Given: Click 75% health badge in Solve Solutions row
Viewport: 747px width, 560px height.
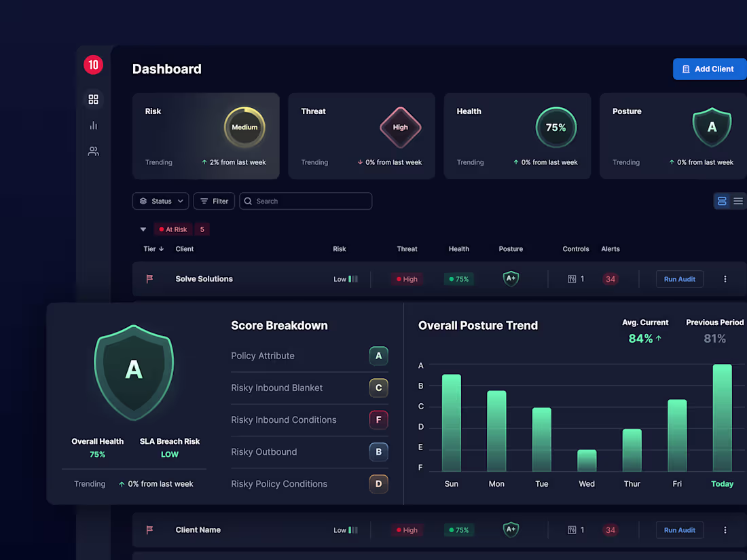Looking at the screenshot, I should point(459,279).
